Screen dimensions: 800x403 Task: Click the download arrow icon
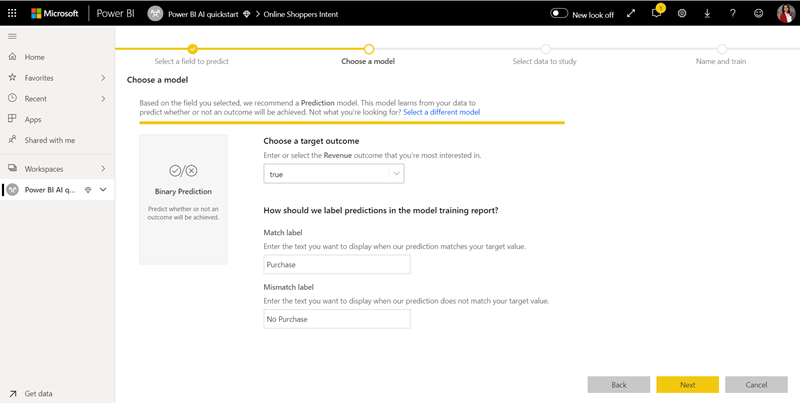coord(708,13)
